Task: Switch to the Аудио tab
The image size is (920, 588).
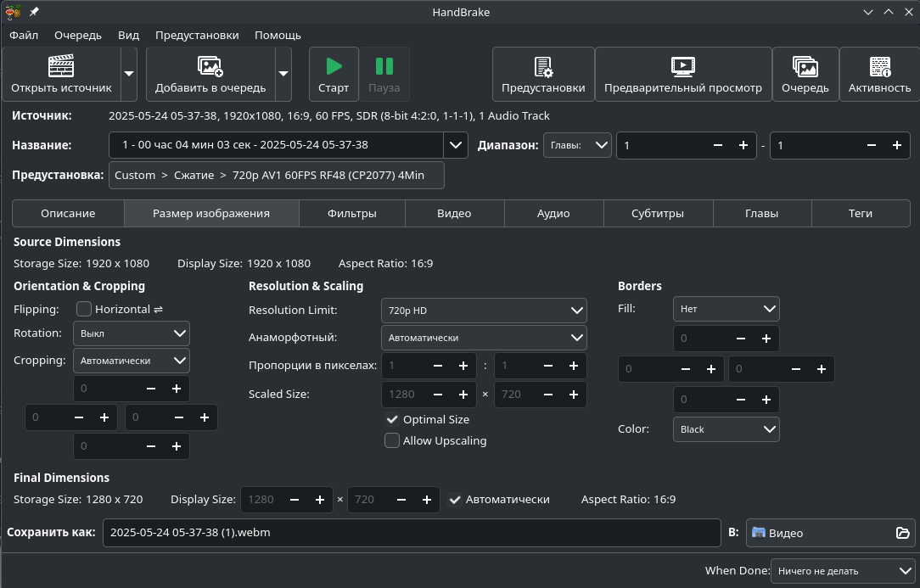Action: pos(553,214)
